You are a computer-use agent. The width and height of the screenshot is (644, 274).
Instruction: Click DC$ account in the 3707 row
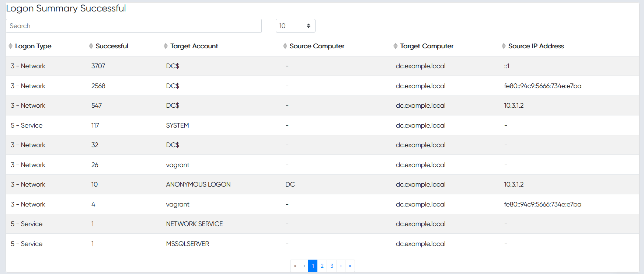click(173, 66)
